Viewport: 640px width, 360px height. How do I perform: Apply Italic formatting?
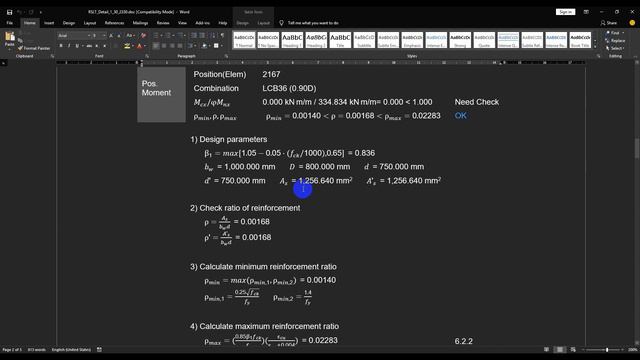click(x=69, y=46)
